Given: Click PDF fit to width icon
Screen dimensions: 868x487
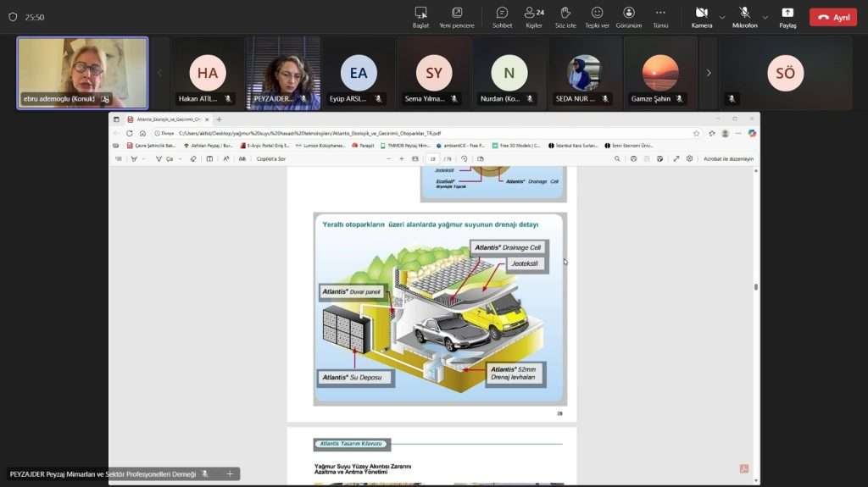Looking at the screenshot, I should pyautogui.click(x=415, y=159).
